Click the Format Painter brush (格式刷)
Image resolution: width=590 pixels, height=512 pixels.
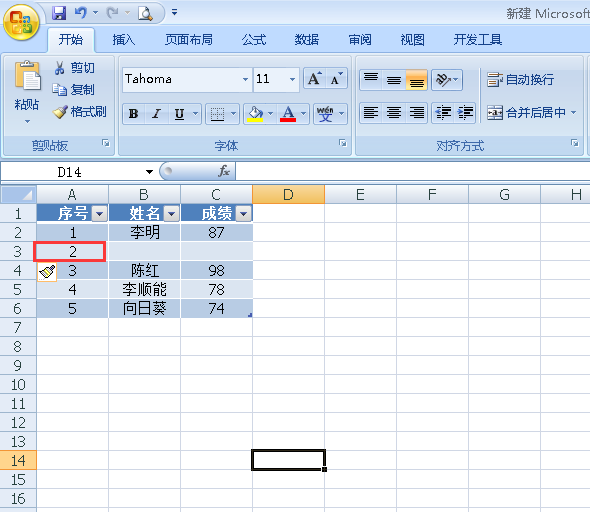80,112
